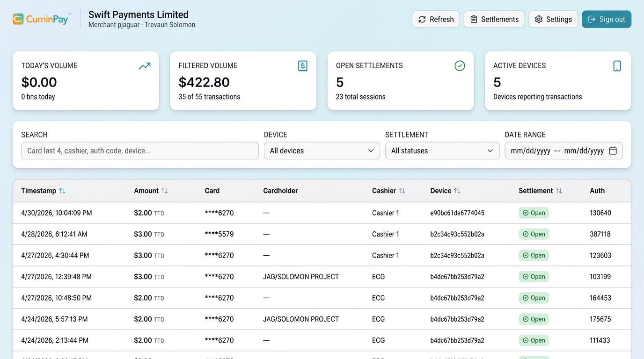Click the checkmark icon in Open Settlements card
Viewport: 644px width, 359px height.
[460, 66]
